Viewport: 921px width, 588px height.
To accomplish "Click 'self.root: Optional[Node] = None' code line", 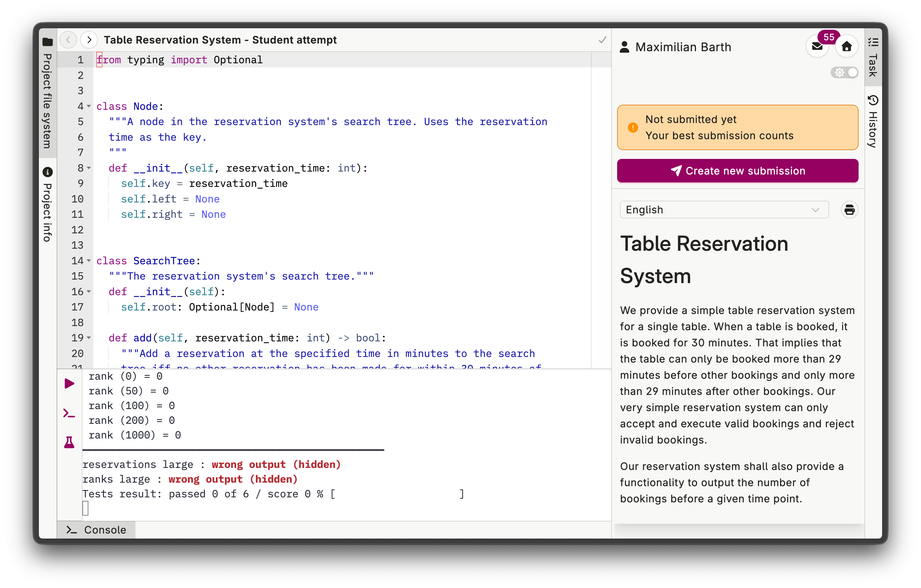I will 220,307.
